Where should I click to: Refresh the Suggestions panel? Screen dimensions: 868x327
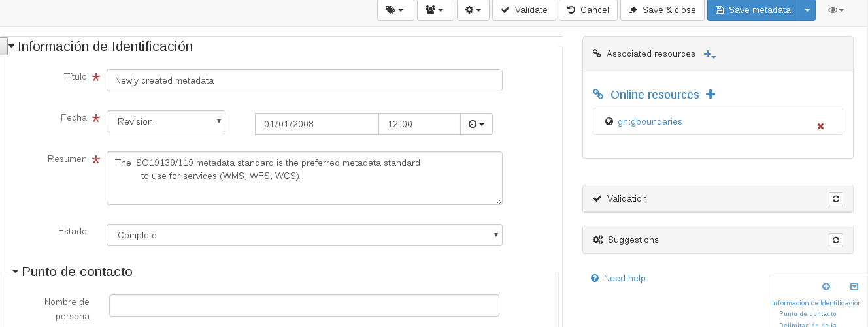click(835, 240)
